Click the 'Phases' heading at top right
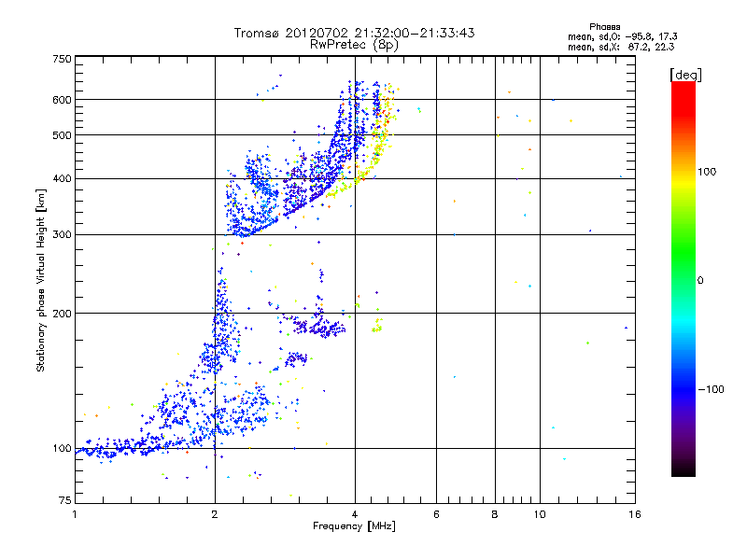Screen dimensions: 747x560 tap(604, 27)
